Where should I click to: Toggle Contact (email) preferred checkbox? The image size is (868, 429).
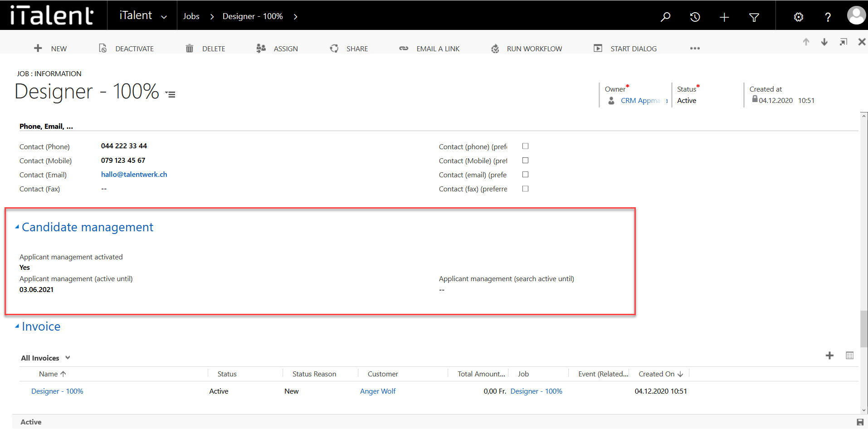[525, 174]
